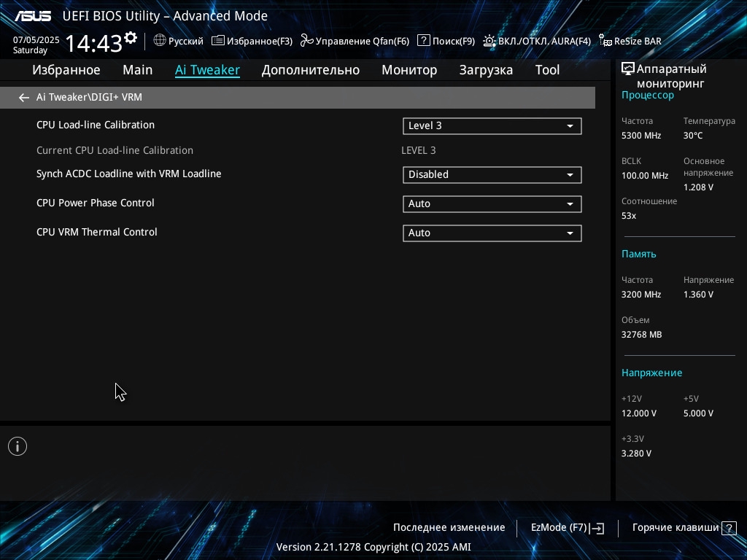Screen dimensions: 747x560
Task: Open the Tool tab
Action: 547,70
